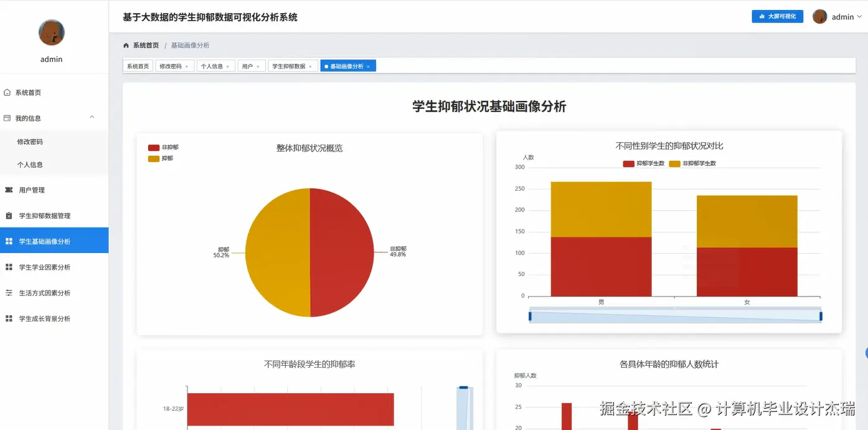Click the home icon beside 系统首页 in the sidebar
Image resolution: width=868 pixels, height=430 pixels.
click(x=7, y=92)
